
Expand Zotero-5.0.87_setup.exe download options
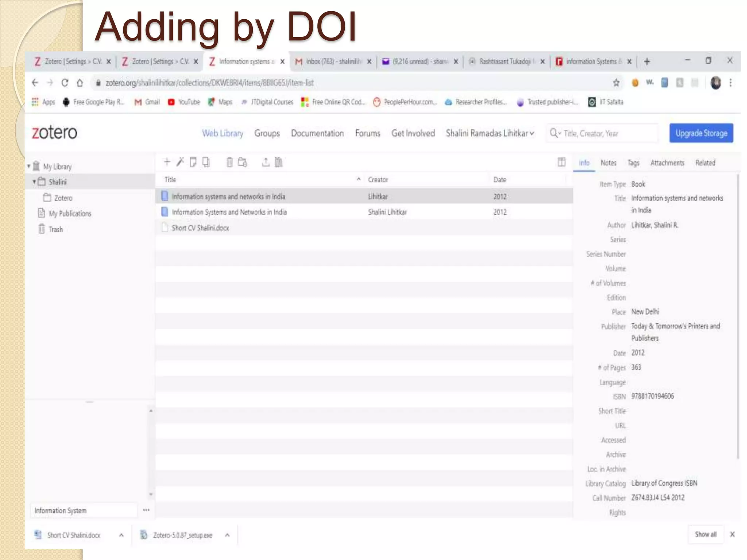point(227,535)
